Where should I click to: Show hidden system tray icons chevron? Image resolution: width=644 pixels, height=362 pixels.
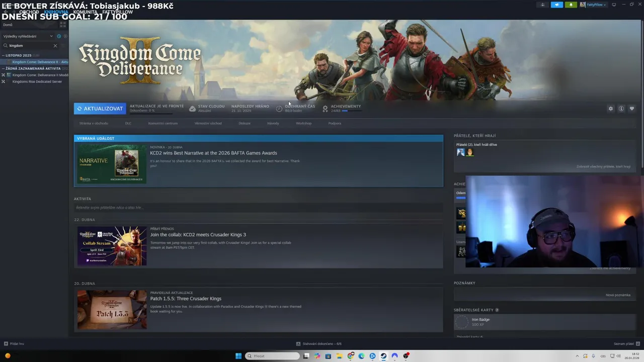click(x=577, y=356)
